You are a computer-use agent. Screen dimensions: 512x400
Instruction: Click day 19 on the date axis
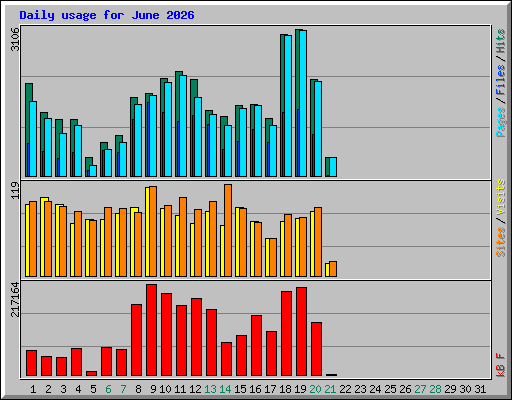coord(300,389)
